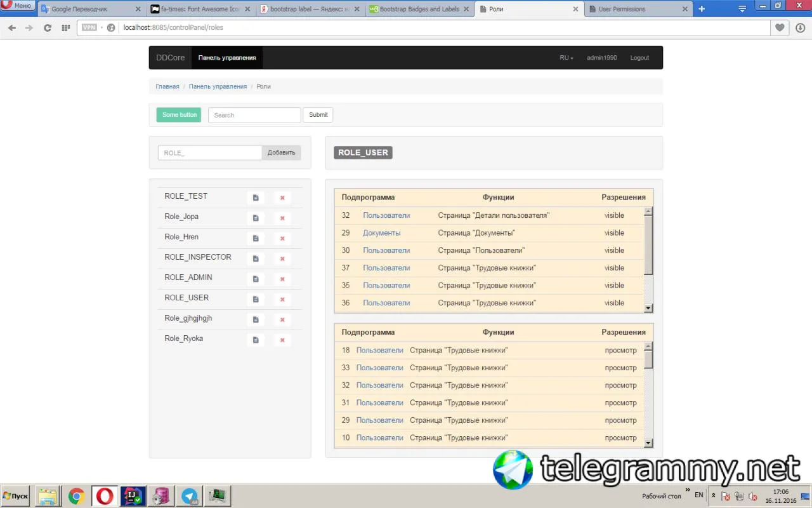Screen dimensions: 812x508
Task: Bookmark page with the heart icon
Action: 780,27
